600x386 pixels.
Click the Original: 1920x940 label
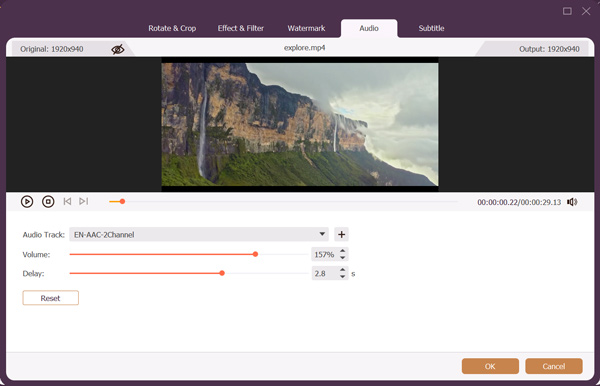pos(52,49)
